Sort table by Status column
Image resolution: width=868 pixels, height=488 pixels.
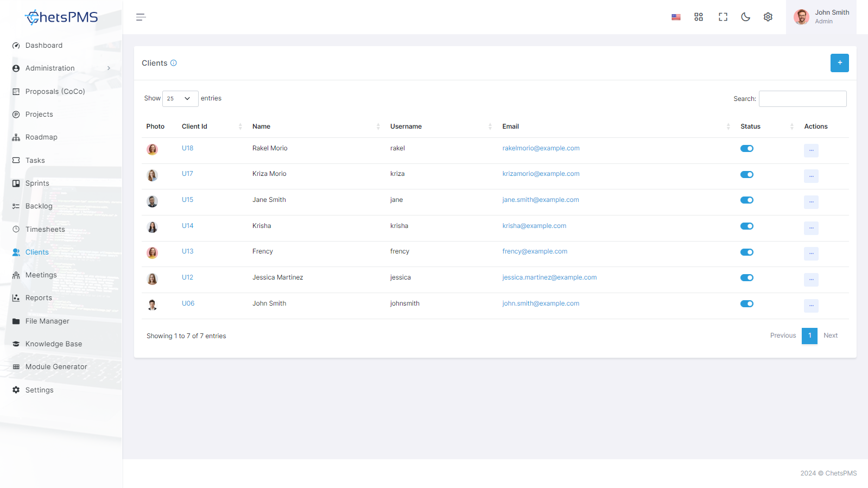(766, 126)
